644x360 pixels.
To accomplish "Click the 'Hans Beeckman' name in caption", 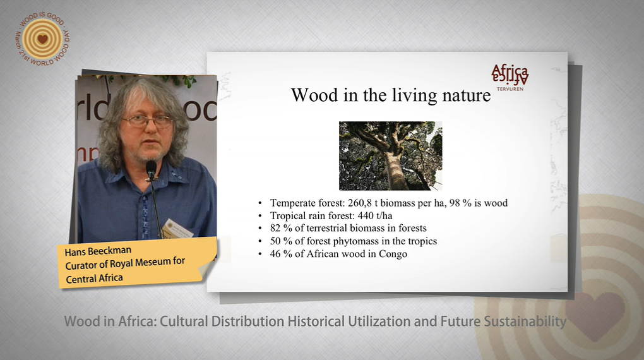I will point(95,251).
